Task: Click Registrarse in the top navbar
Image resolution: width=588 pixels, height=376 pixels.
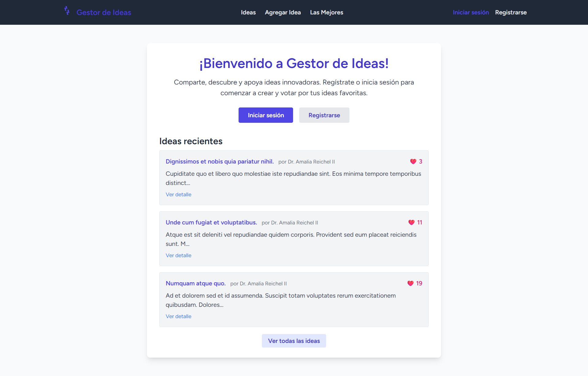Action: (511, 12)
